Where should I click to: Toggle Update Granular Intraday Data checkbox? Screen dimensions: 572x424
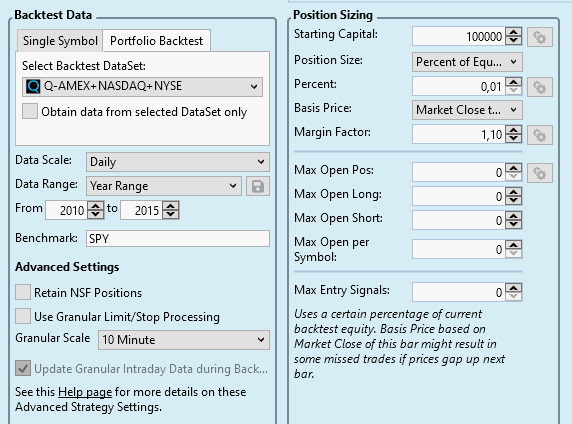(x=23, y=369)
